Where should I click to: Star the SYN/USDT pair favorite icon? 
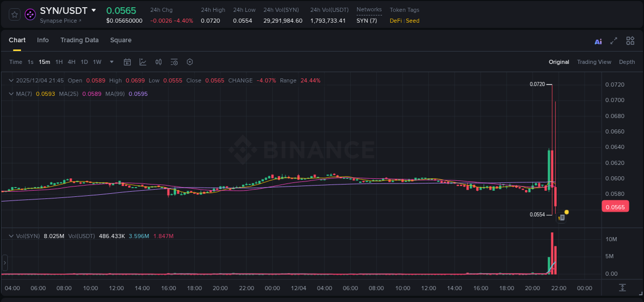click(x=13, y=14)
